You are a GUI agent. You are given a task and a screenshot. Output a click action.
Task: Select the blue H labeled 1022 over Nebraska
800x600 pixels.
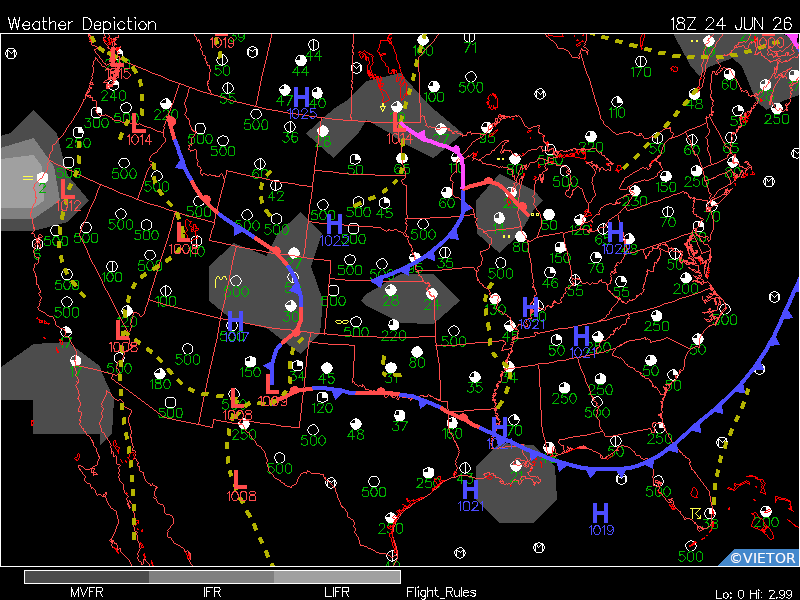pyautogui.click(x=334, y=223)
